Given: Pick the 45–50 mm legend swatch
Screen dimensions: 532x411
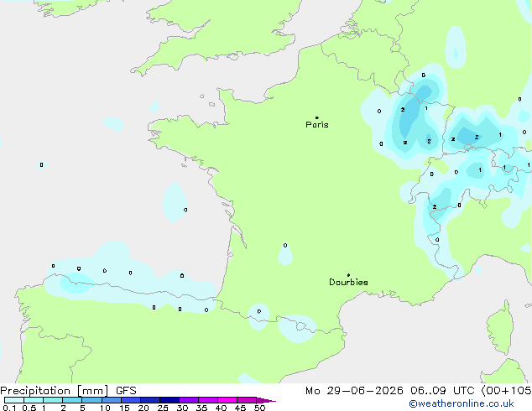Looking at the screenshot, I should pos(247,400).
